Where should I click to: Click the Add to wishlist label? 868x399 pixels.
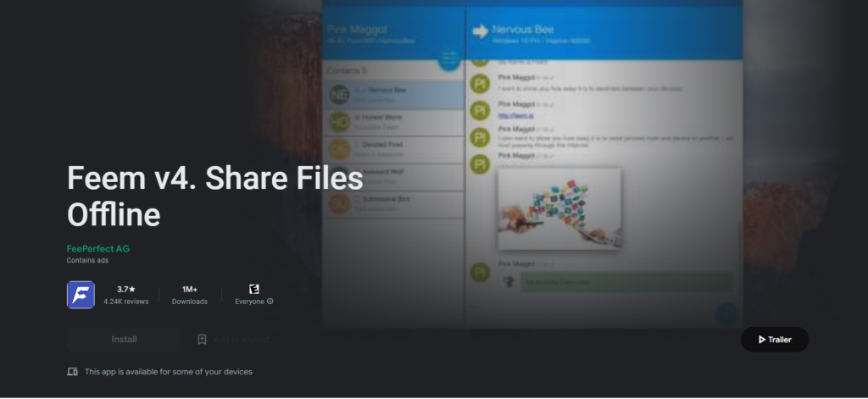point(242,339)
